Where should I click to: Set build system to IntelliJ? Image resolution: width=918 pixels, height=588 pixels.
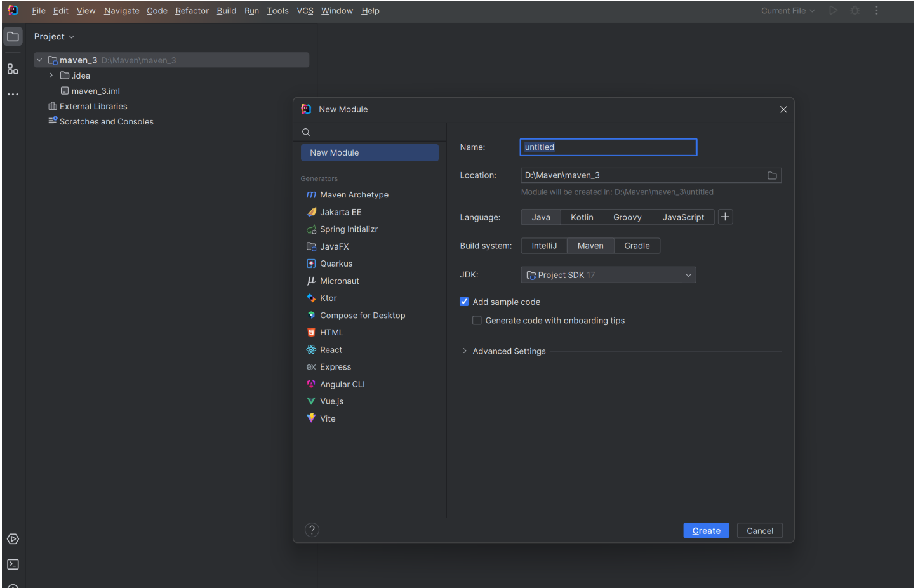544,246
